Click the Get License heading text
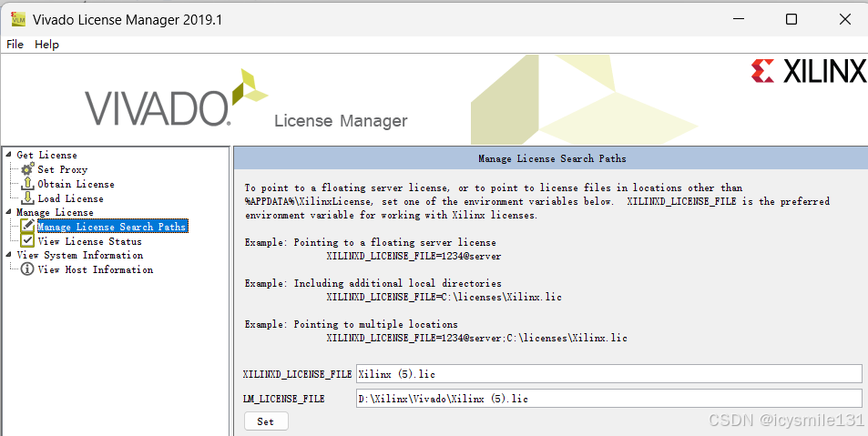This screenshot has width=868, height=436. (46, 155)
